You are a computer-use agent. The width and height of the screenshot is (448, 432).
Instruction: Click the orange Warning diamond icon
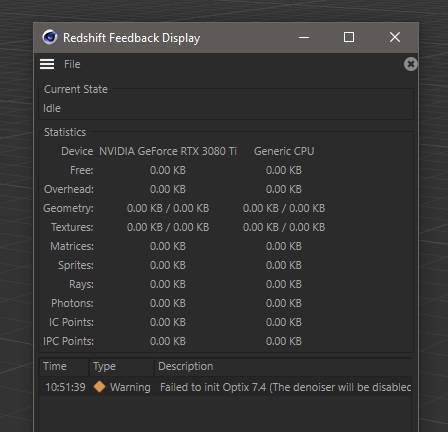[x=99, y=387]
